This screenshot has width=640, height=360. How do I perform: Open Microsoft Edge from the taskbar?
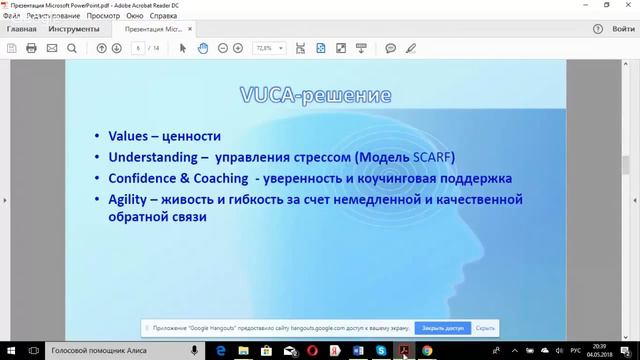coord(221,351)
